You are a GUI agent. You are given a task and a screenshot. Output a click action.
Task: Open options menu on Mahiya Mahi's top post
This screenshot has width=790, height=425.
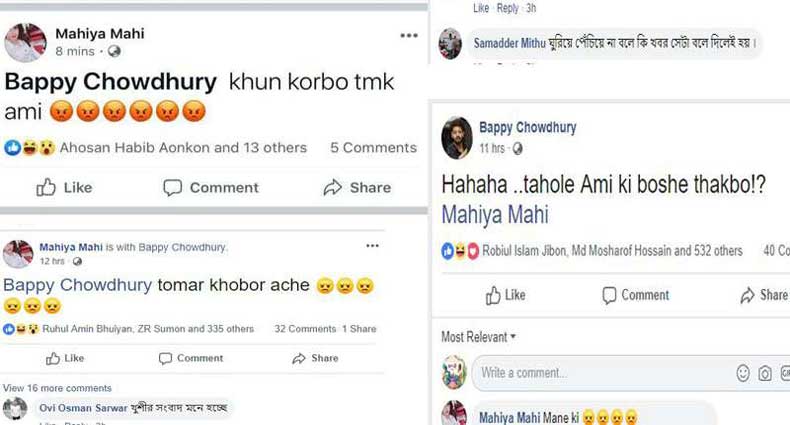click(409, 35)
